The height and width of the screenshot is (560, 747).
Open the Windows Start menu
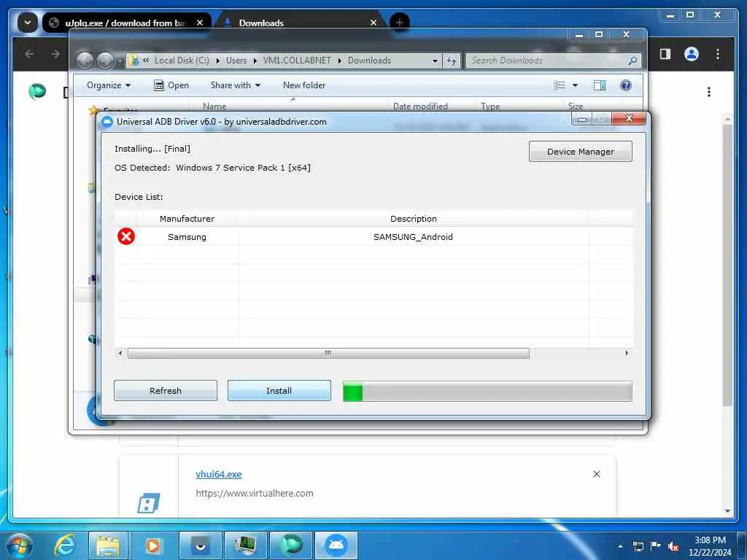pyautogui.click(x=20, y=545)
